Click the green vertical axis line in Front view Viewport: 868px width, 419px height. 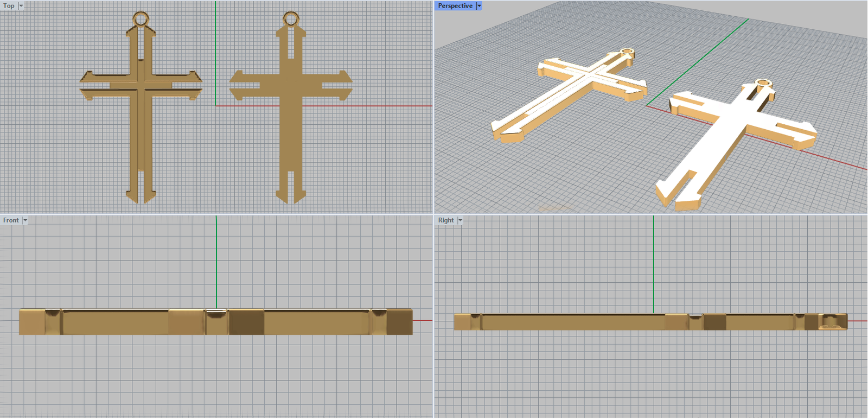coord(216,261)
